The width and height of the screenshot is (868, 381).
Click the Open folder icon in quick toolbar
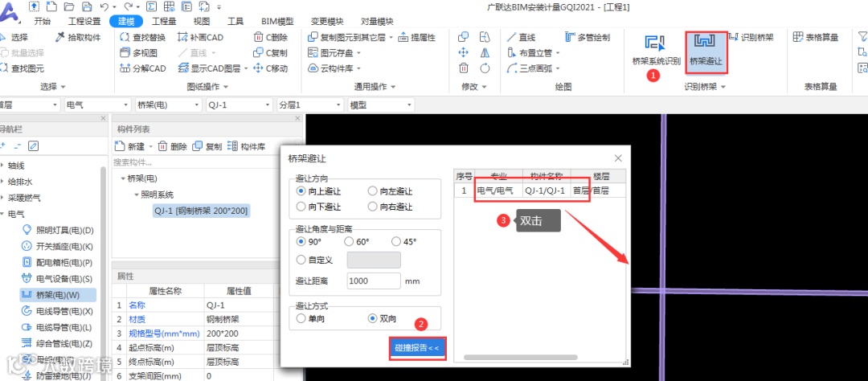68,6
